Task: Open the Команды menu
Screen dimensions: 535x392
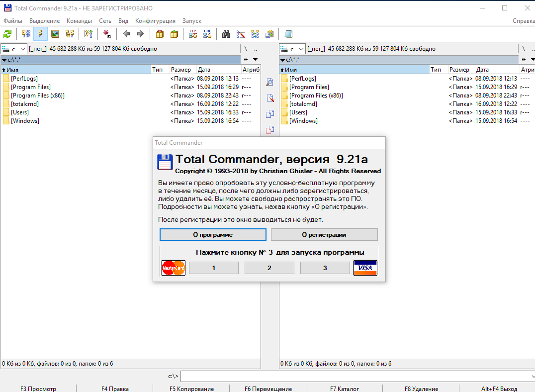Action: (79, 21)
